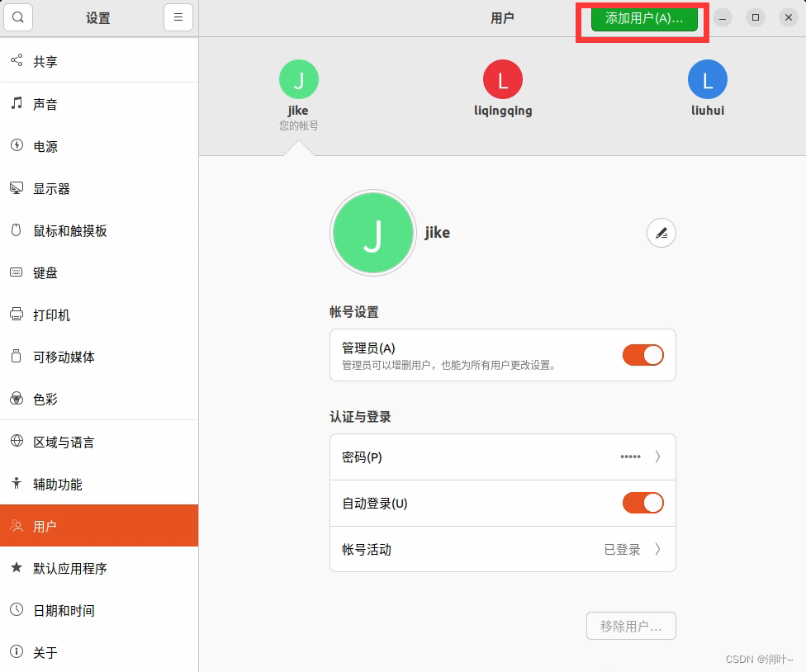806x672 pixels.
Task: Click the Add User (添加用户) button
Action: pyautogui.click(x=644, y=19)
